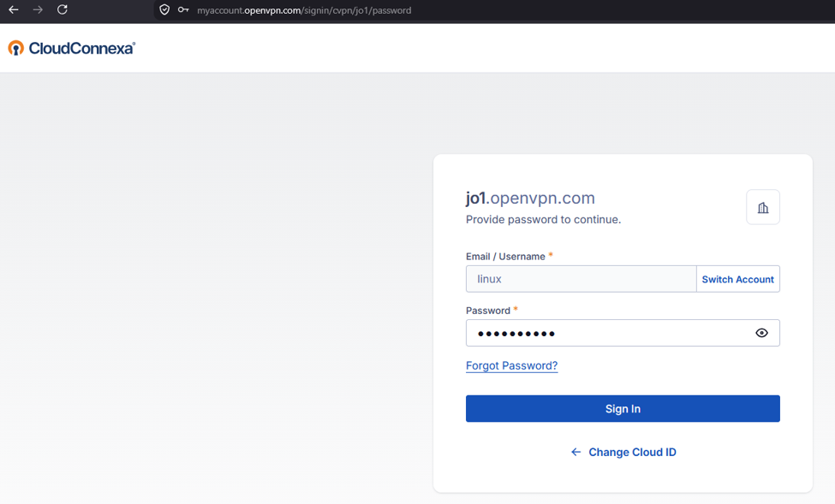The image size is (835, 504).
Task: Focus the myaccount.openvpn.com address bar
Action: 304,10
